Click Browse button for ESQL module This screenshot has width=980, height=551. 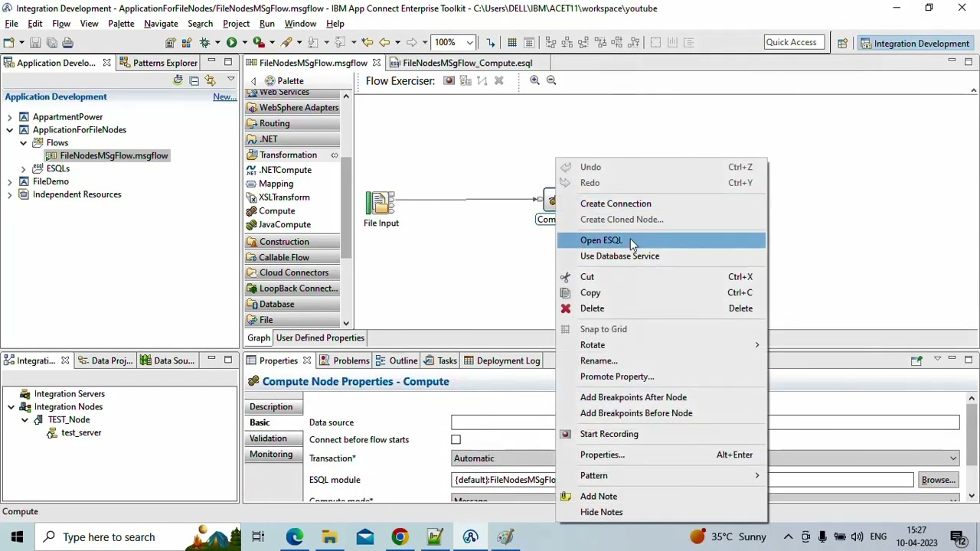(938, 480)
